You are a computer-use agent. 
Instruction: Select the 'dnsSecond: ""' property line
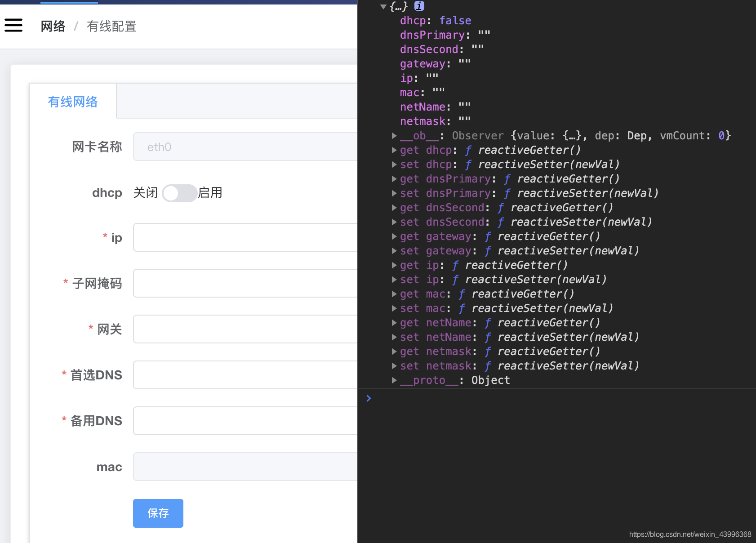(x=442, y=49)
